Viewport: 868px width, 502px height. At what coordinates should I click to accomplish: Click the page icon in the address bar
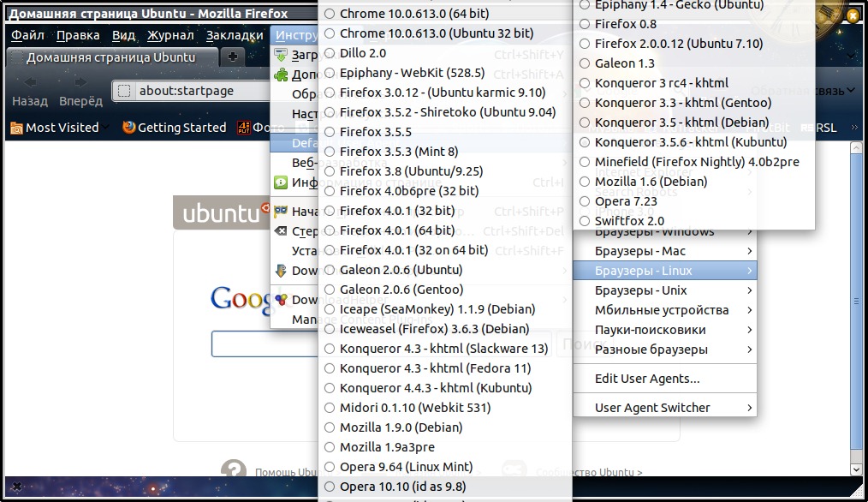point(124,91)
